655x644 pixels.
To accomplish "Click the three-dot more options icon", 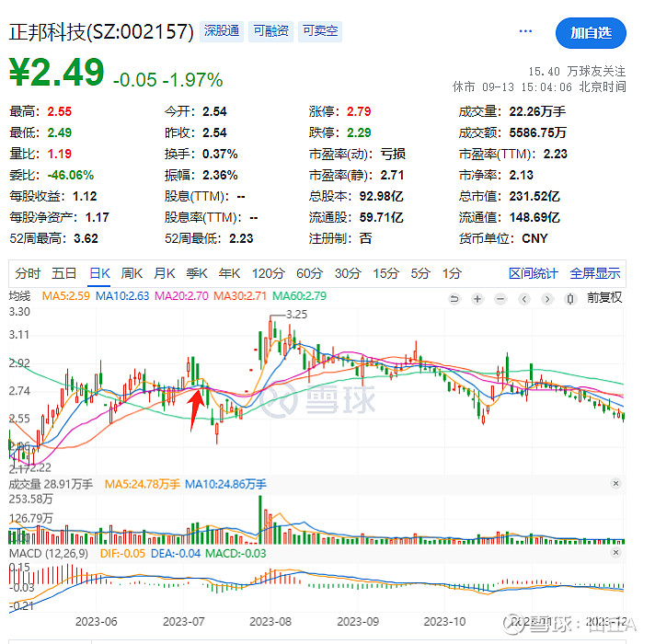I will 525,31.
